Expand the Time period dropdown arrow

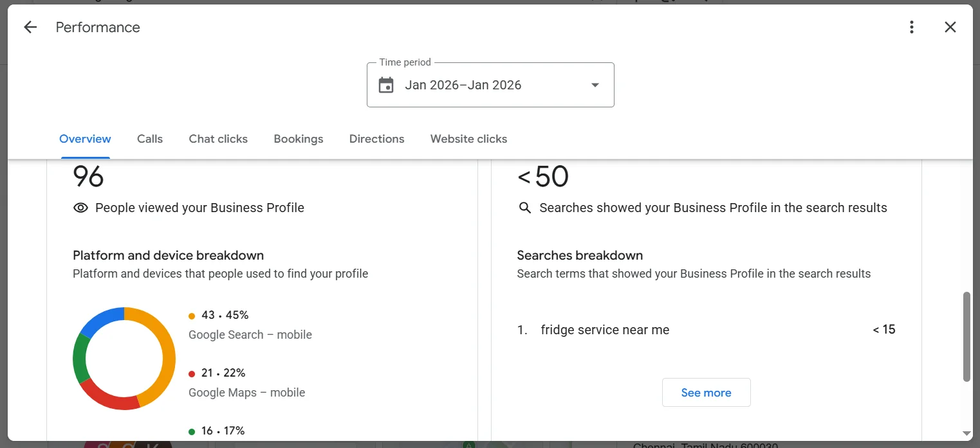595,85
